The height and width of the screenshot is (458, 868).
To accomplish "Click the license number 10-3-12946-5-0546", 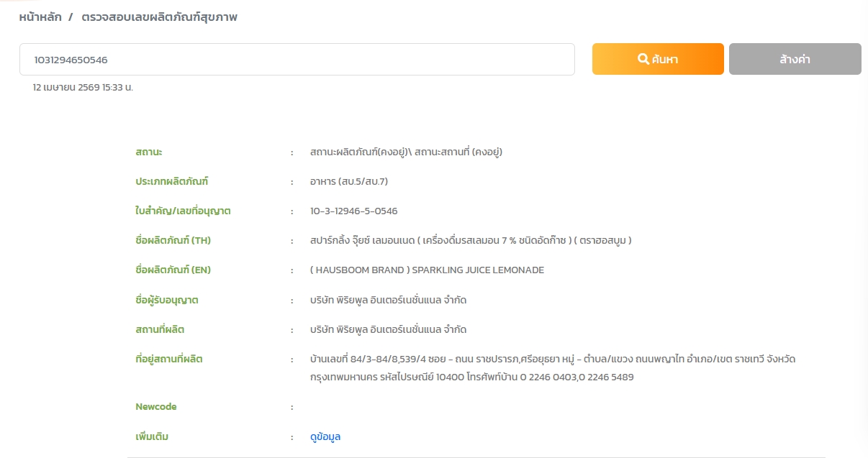I will 353,211.
